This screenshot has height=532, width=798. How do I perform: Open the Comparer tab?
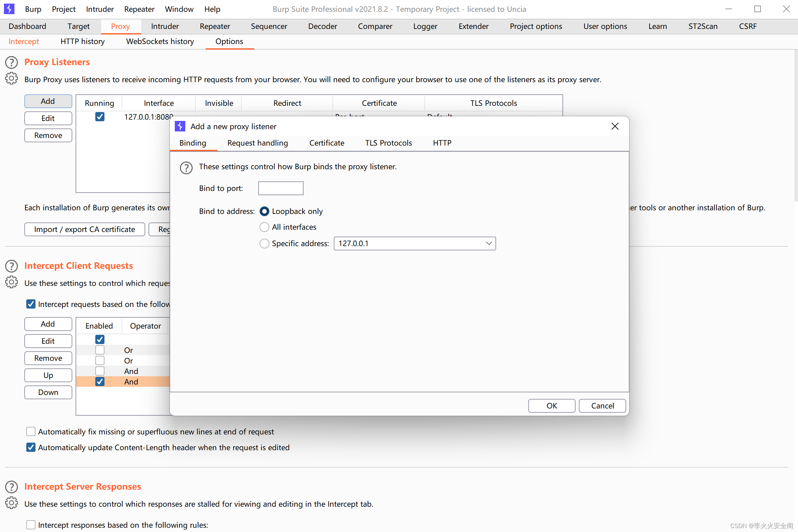[x=375, y=26]
